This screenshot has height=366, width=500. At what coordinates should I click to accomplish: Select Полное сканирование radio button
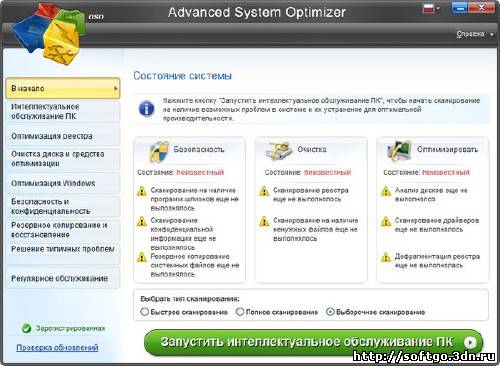240,312
